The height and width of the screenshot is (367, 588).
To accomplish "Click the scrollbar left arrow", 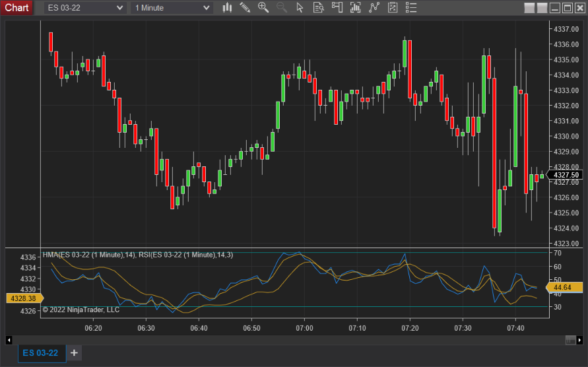I will tap(9, 340).
